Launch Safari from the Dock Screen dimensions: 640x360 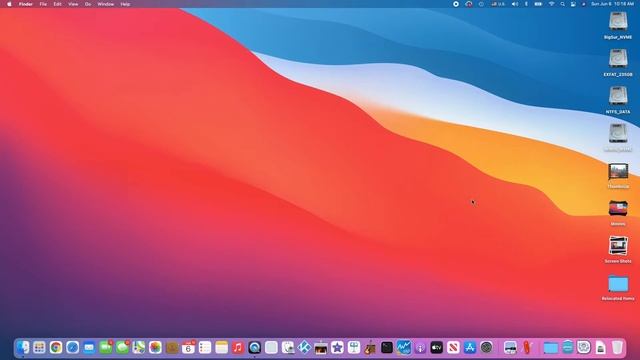(73, 347)
